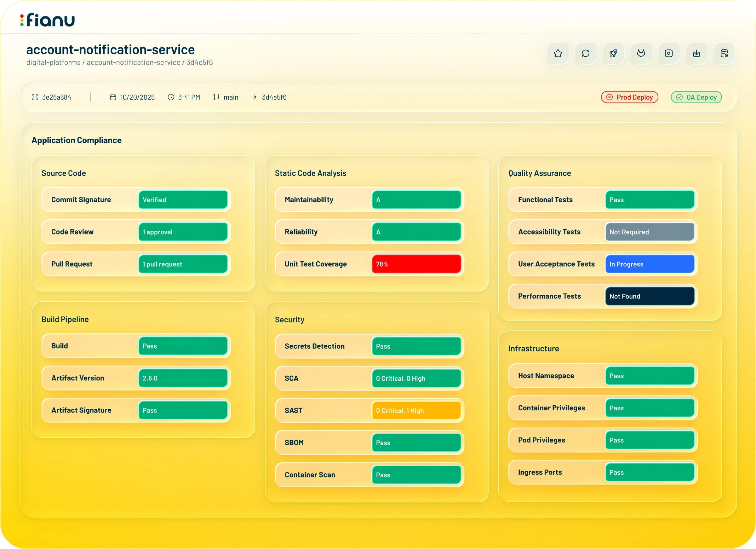Screen dimensions: 756x549
Task: Click the 3e26a684 identifier text
Action: [56, 97]
